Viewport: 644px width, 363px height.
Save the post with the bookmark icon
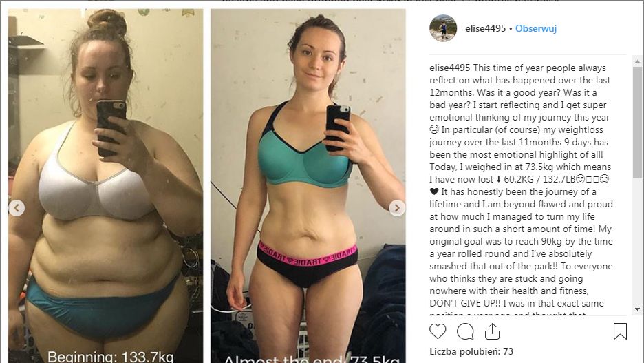point(620,331)
